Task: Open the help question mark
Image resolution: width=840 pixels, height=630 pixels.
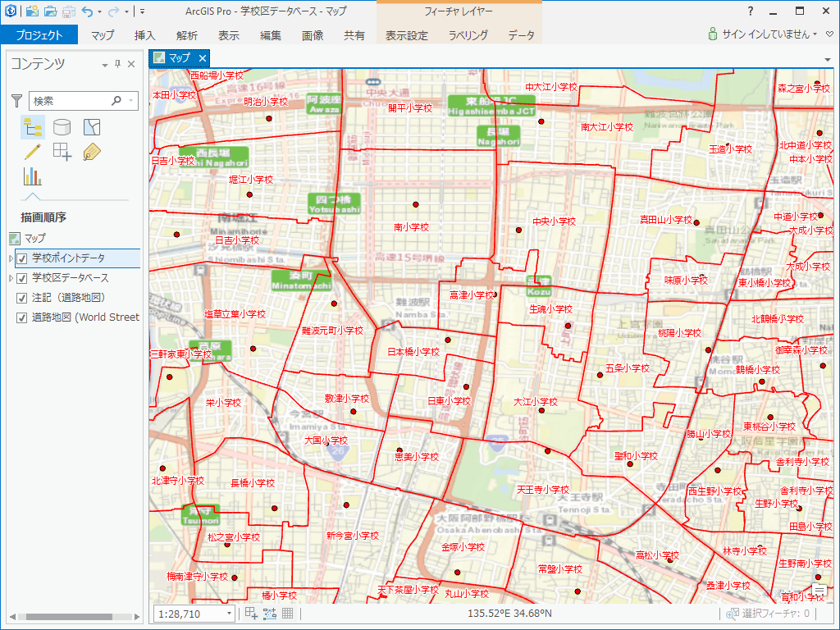Action: (751, 11)
